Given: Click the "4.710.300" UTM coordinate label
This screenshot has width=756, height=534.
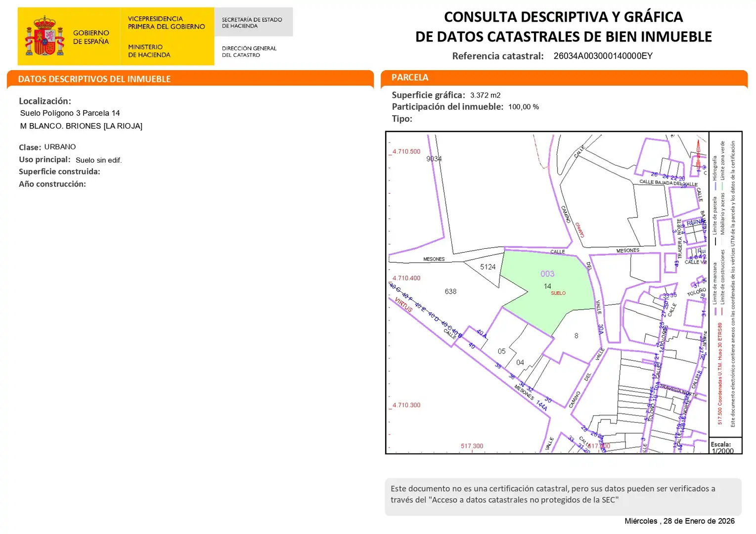Looking at the screenshot, I should tap(406, 405).
